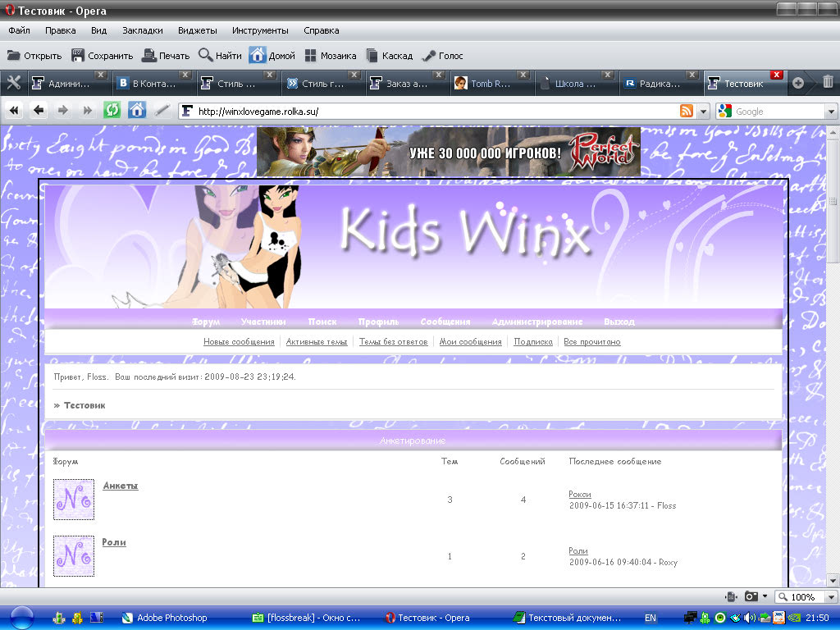Open the Инструменты menu
The width and height of the screenshot is (840, 630).
tap(260, 30)
